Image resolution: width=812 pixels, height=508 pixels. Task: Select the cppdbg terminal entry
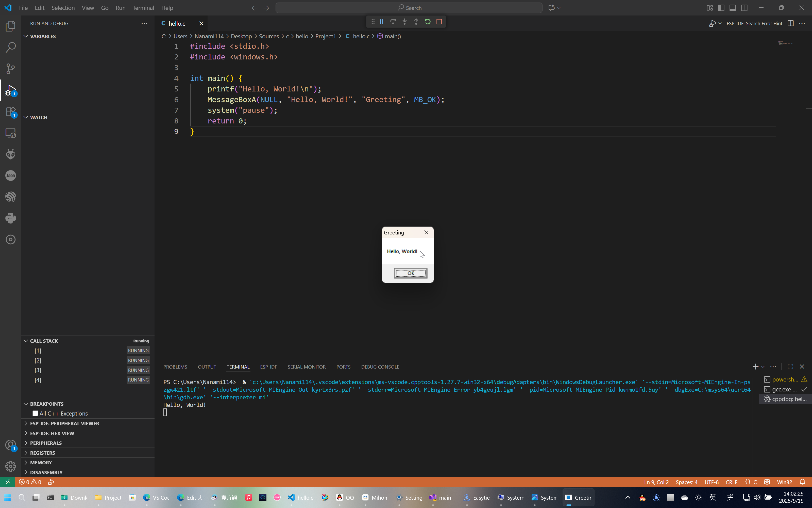pos(785,399)
